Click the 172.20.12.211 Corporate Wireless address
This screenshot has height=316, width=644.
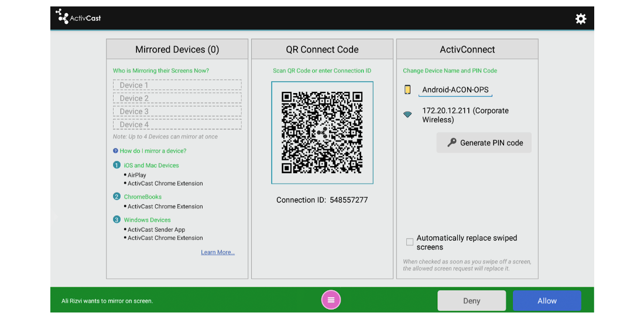(x=465, y=115)
